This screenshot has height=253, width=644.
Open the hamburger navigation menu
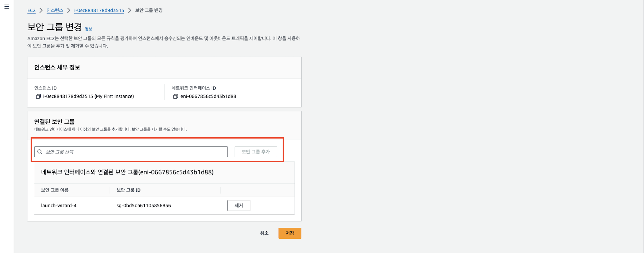point(7,7)
